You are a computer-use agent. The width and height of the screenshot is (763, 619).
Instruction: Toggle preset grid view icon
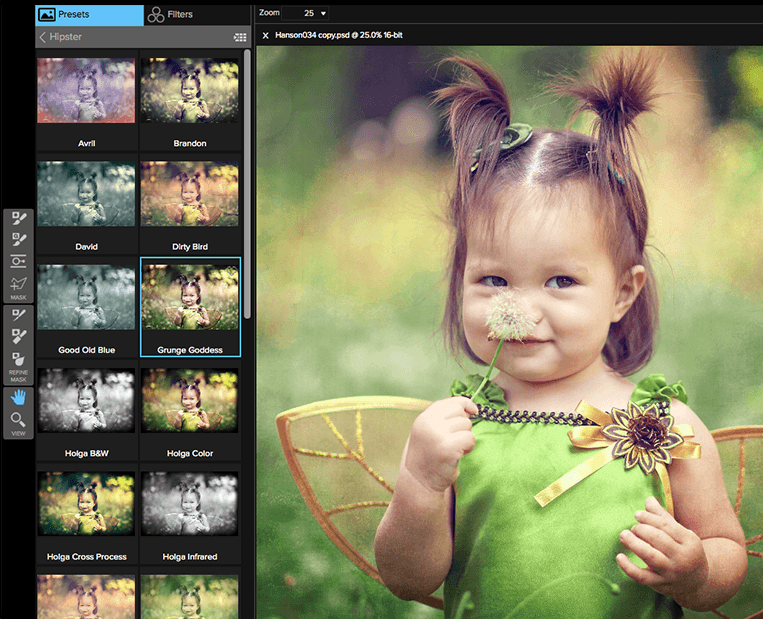click(x=240, y=37)
